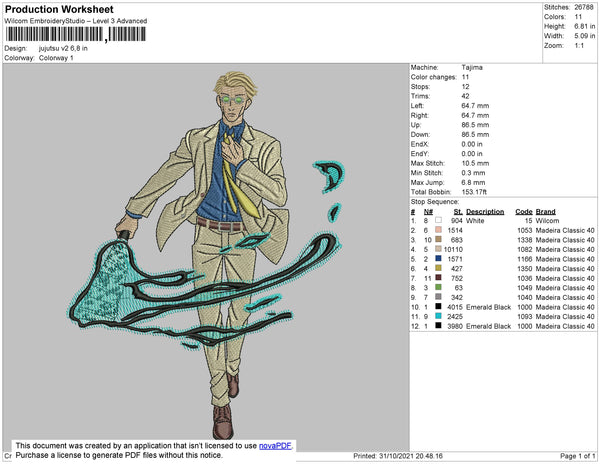The width and height of the screenshot is (600, 464).
Task: Click the Stitches value 26788
Action: tap(584, 7)
